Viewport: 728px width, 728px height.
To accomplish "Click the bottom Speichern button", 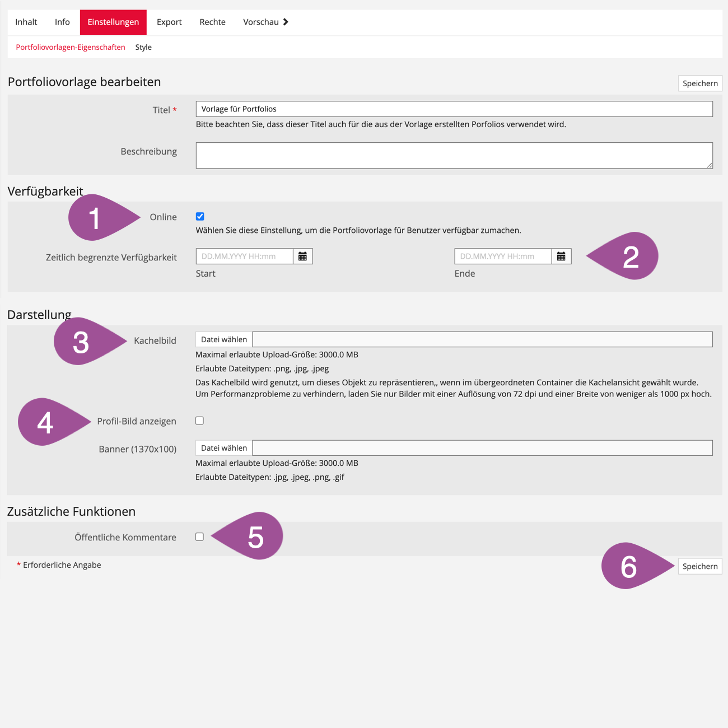I will [x=700, y=566].
